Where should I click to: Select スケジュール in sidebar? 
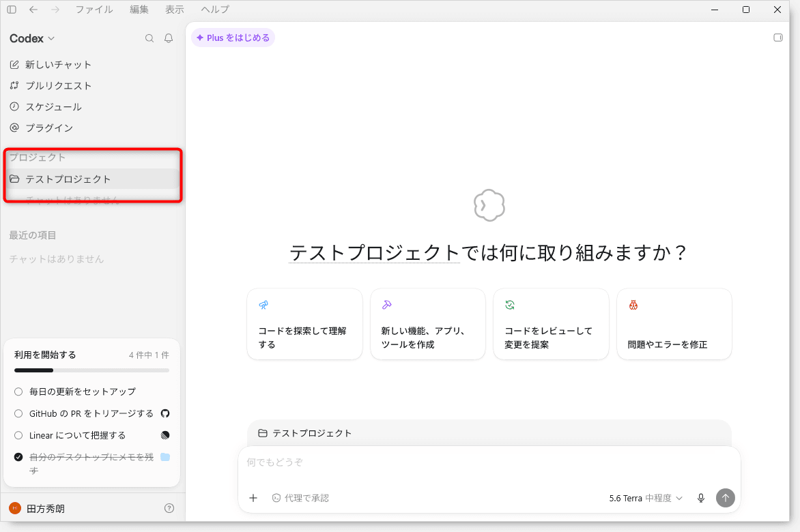point(92,106)
